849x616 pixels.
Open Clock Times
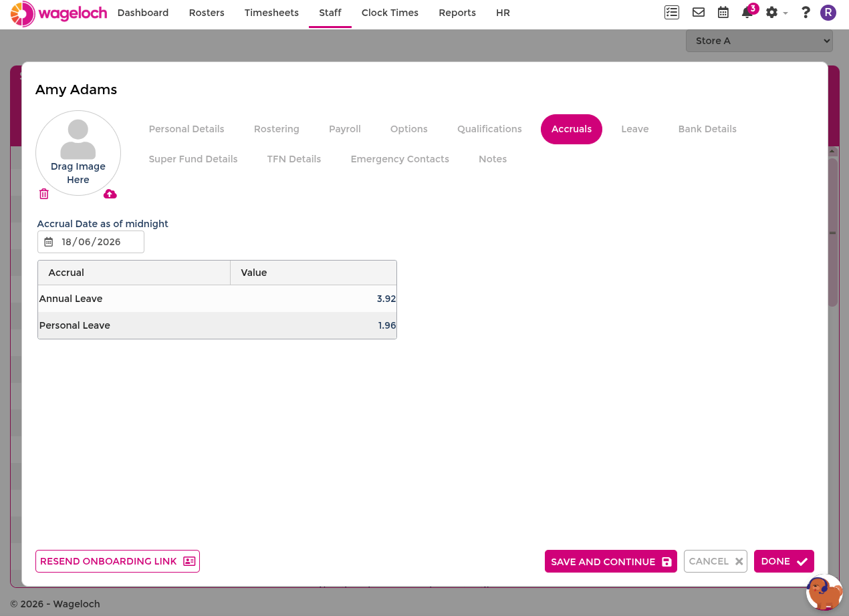pyautogui.click(x=390, y=13)
